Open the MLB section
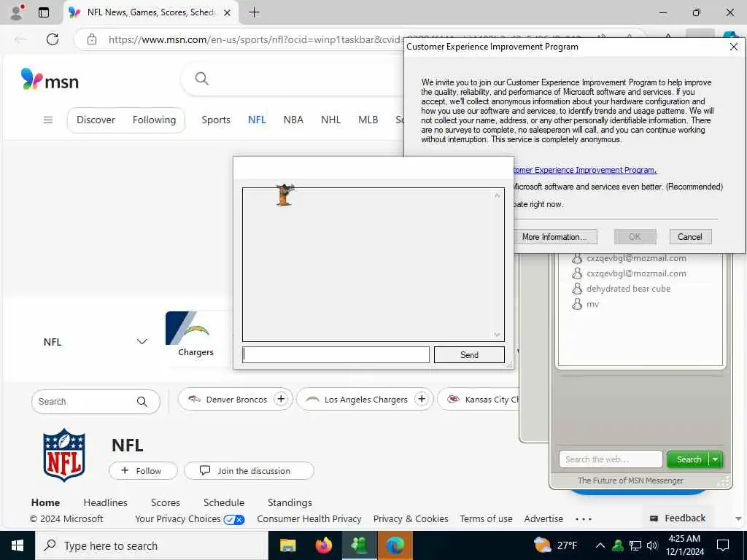Screen dimensions: 747x560 (368, 120)
